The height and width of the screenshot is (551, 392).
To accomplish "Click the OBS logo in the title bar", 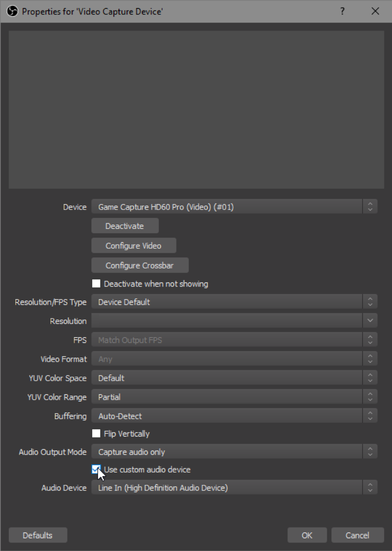I will coord(12,11).
